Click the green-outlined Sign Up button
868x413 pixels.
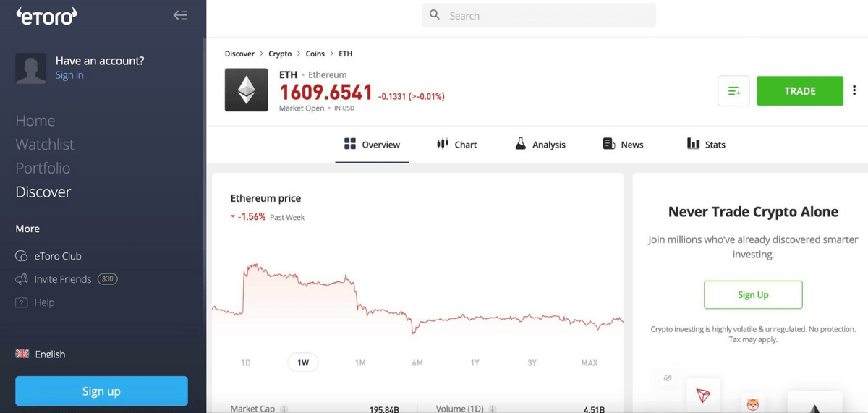click(x=753, y=295)
